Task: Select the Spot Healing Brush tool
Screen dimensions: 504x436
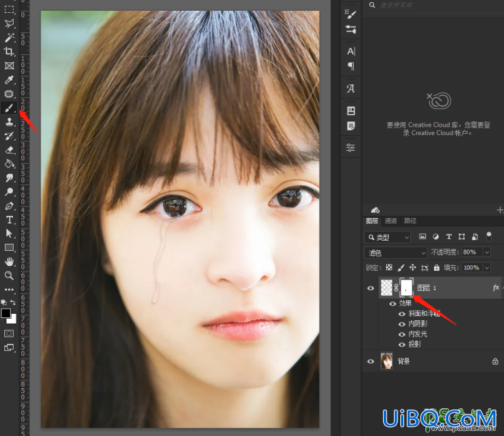Action: (9, 94)
